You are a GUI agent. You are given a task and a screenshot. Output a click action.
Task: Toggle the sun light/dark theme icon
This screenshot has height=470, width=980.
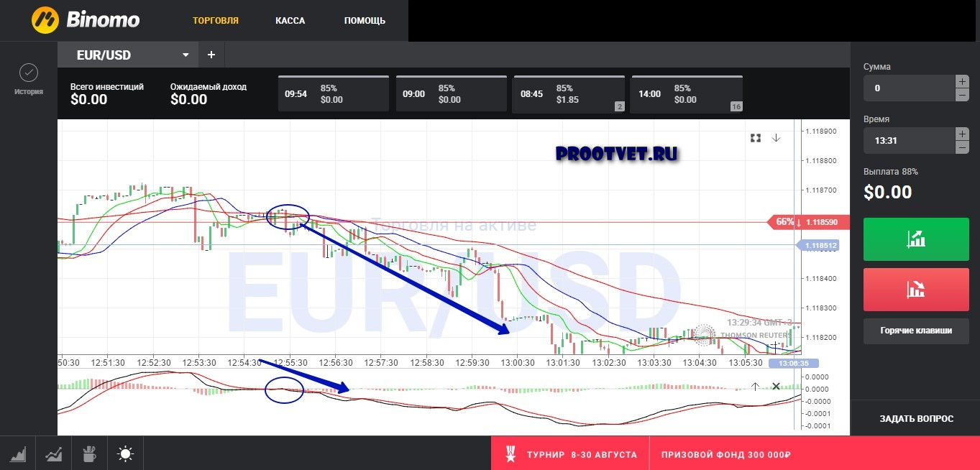click(x=126, y=453)
